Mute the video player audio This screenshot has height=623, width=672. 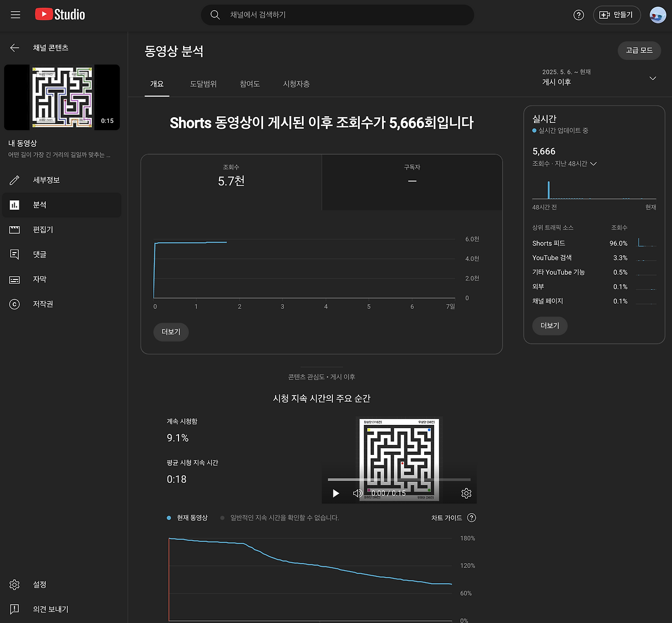pyautogui.click(x=358, y=493)
